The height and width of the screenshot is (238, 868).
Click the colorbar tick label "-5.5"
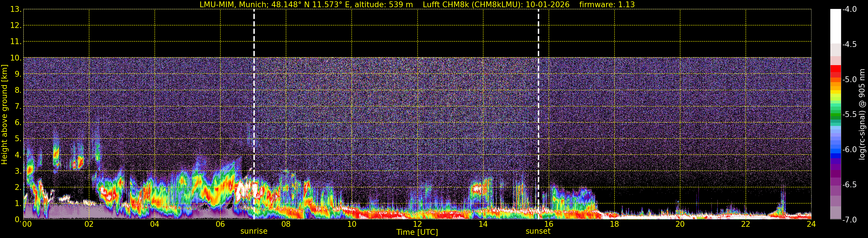pos(850,115)
